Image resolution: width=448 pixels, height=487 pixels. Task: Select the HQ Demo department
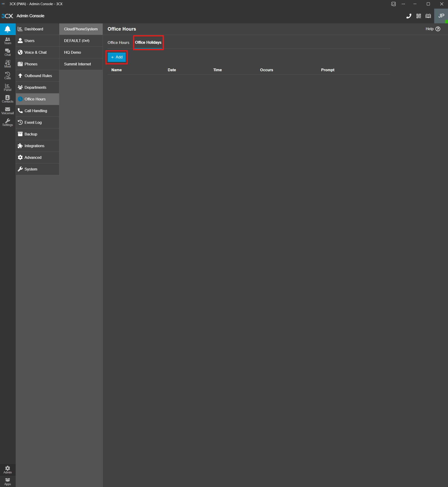click(72, 52)
